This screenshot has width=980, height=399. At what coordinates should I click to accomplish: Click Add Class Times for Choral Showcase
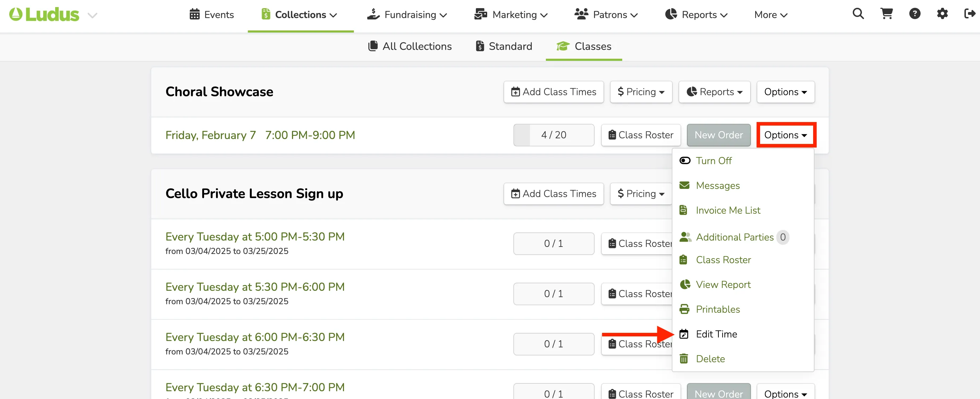coord(554,92)
